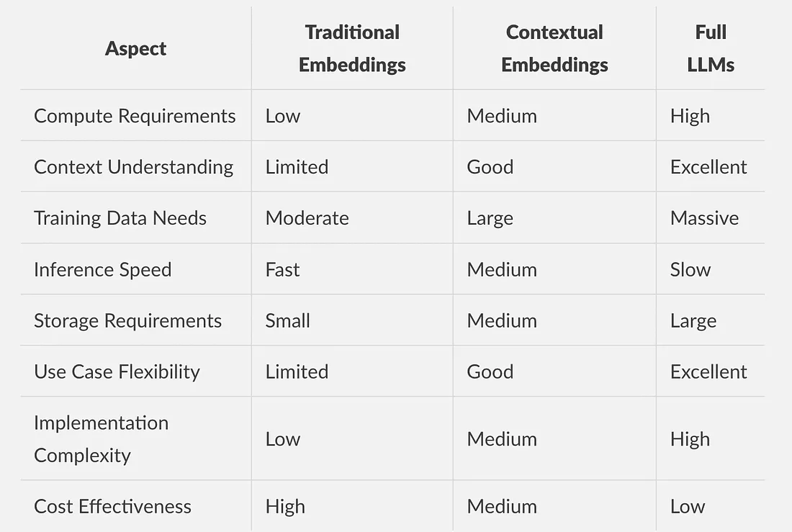The height and width of the screenshot is (532, 792).
Task: Select Excellent in the Context Understanding row
Action: click(708, 167)
